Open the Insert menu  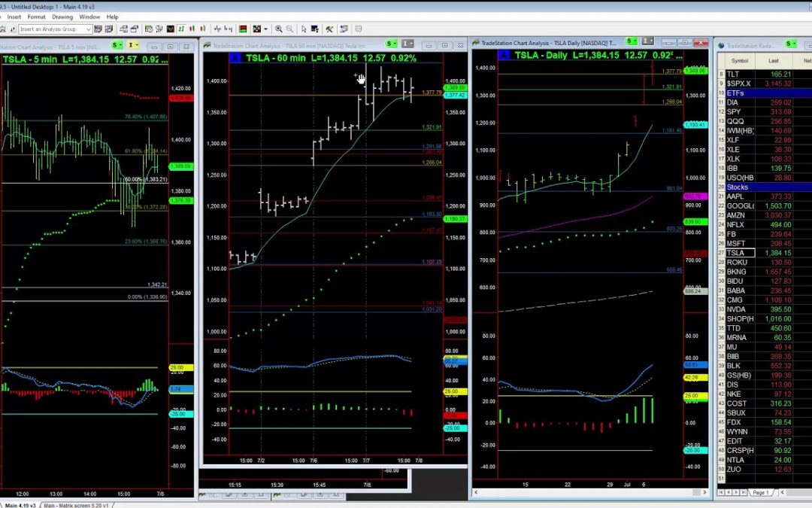pyautogui.click(x=14, y=17)
